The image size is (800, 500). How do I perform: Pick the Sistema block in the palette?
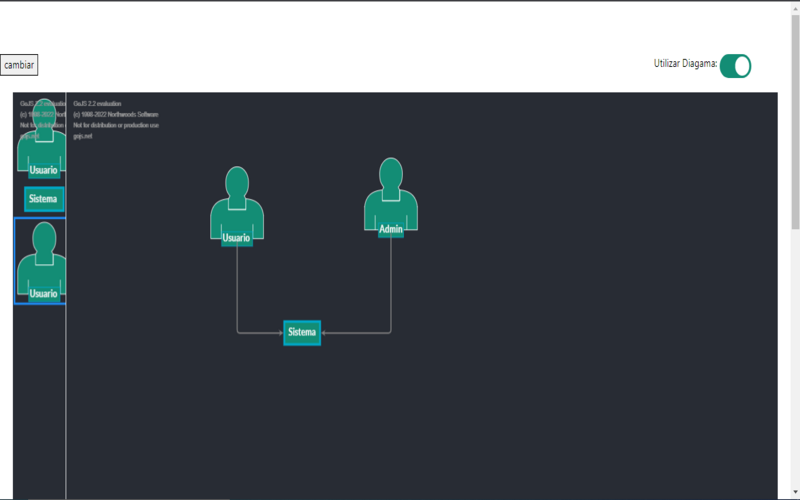(x=44, y=199)
